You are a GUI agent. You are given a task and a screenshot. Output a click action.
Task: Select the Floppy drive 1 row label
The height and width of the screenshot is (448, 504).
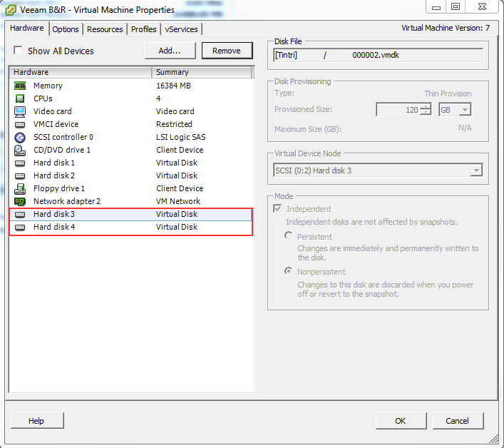[x=59, y=188]
